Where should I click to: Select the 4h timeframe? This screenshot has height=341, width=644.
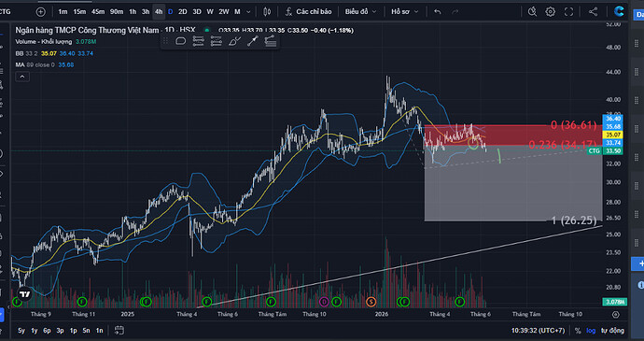pyautogui.click(x=159, y=11)
